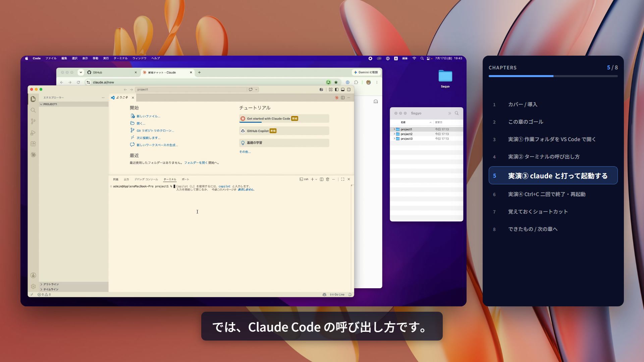Open the terminal panel's ellipsis menu
The height and width of the screenshot is (362, 644).
333,179
